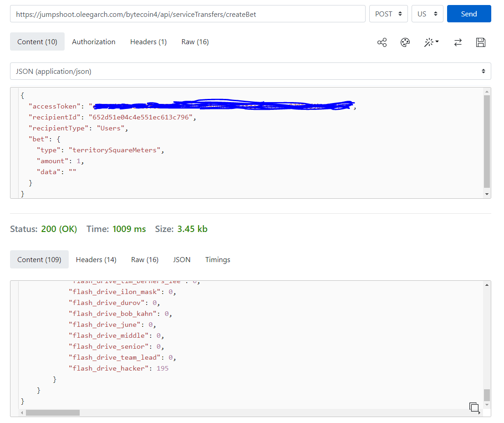Click the "territorySquareMeters" type value
The height and width of the screenshot is (423, 504).
(x=114, y=150)
